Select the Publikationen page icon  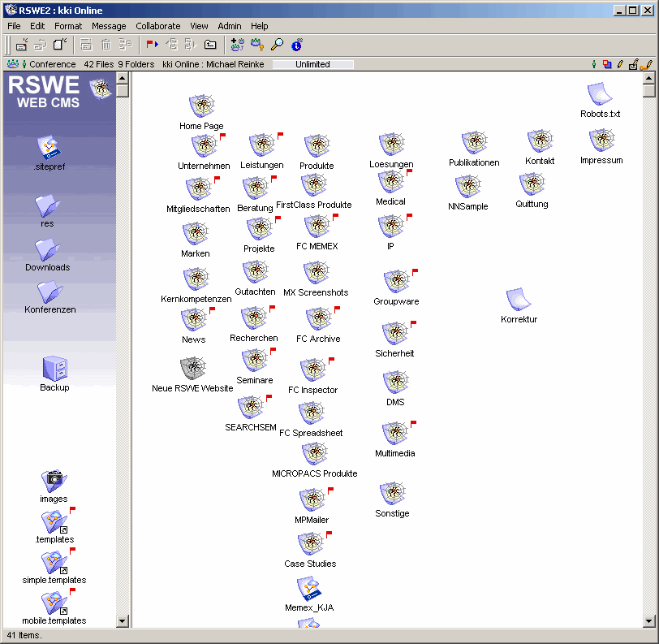click(x=474, y=143)
